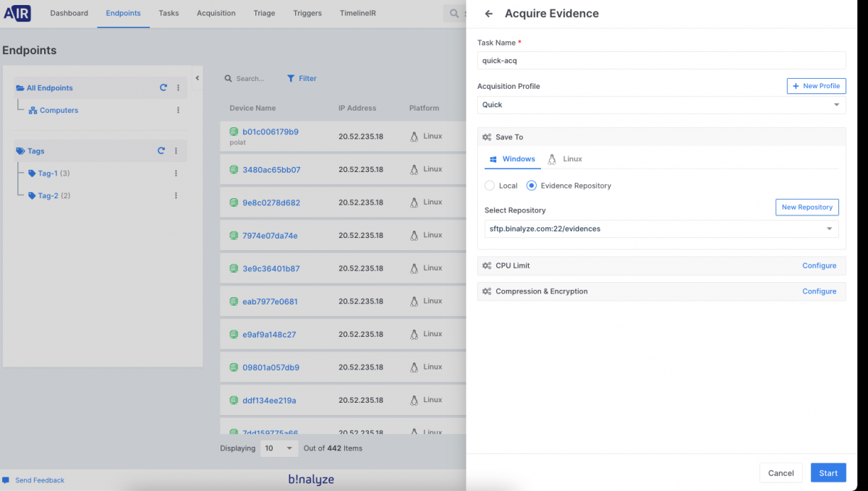Click the Filter icon above the endpoint list

click(x=289, y=78)
